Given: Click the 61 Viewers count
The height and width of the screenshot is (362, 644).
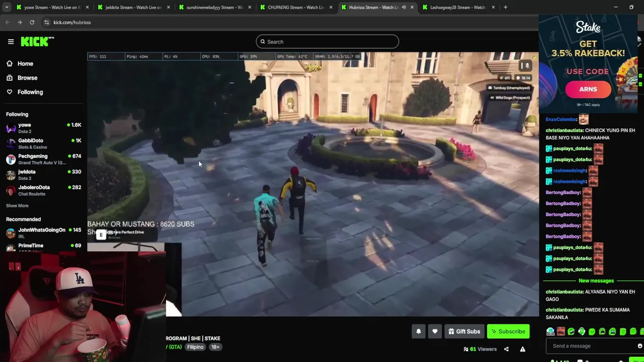Looking at the screenshot, I should click(x=480, y=349).
